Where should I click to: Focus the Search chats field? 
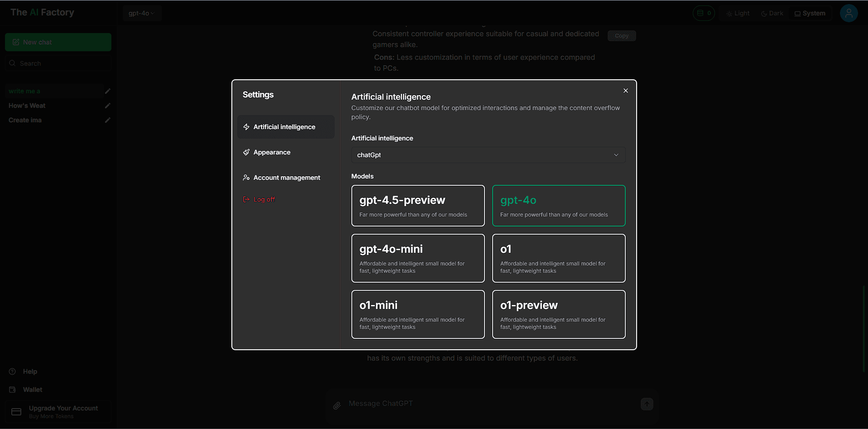click(x=58, y=63)
